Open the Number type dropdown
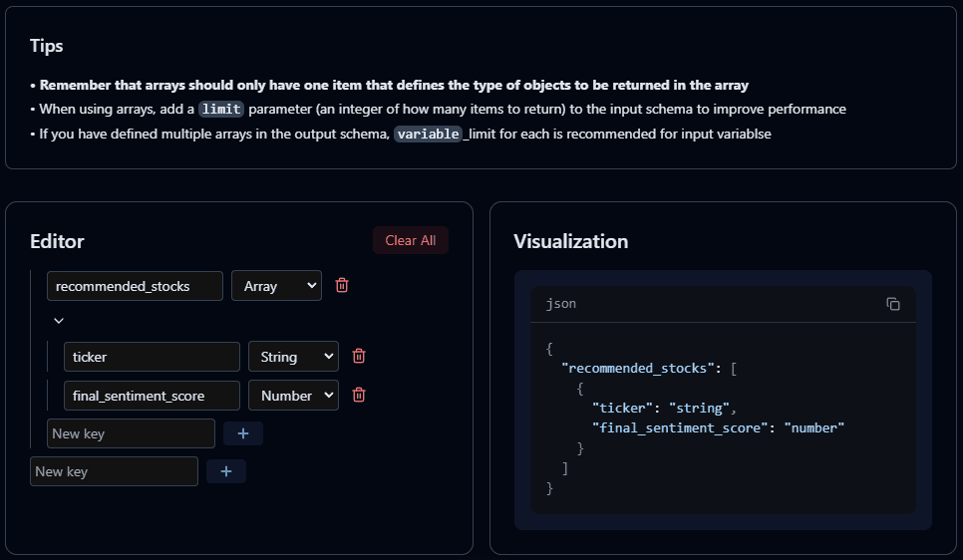Viewport: 963px width, 560px height. (293, 396)
